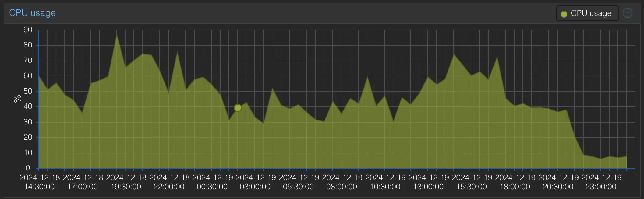Click the 0 value on the y-axis
The width and height of the screenshot is (644, 199).
pyautogui.click(x=28, y=168)
